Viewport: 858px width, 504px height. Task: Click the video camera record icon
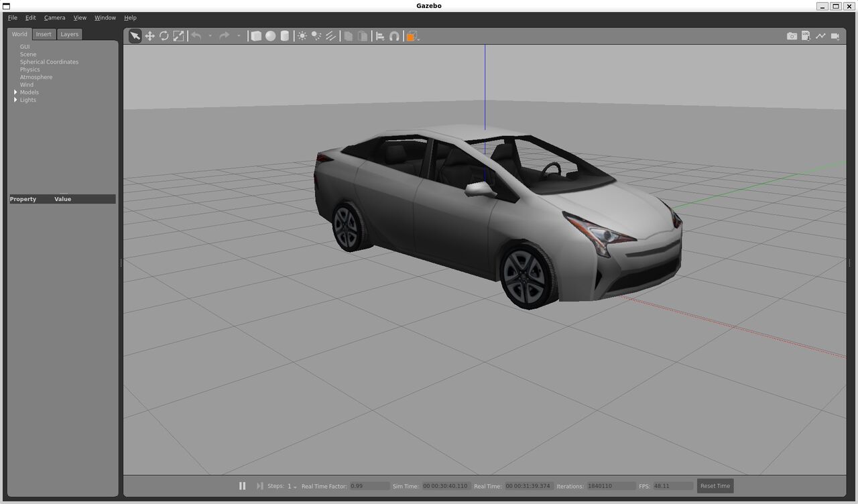click(835, 36)
